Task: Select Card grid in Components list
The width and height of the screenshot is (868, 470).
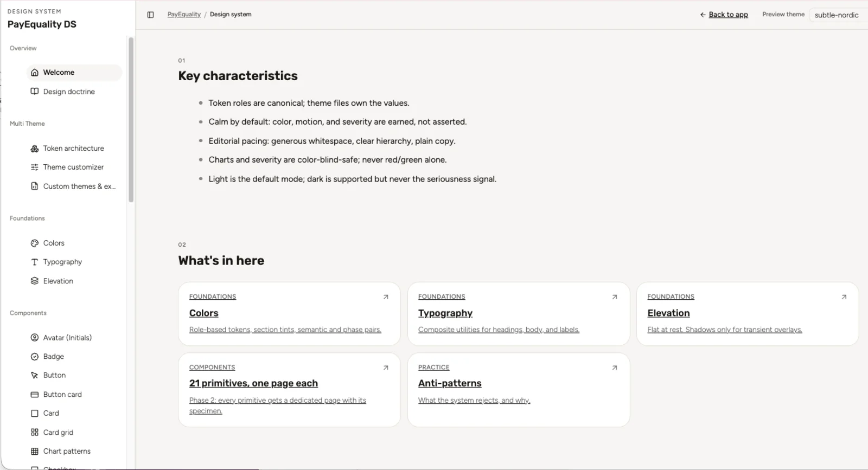Action: [74, 433]
